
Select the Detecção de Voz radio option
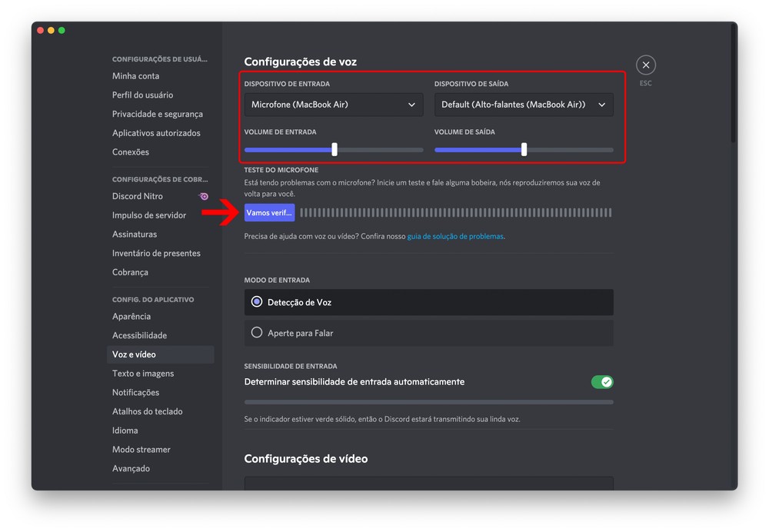tap(257, 302)
